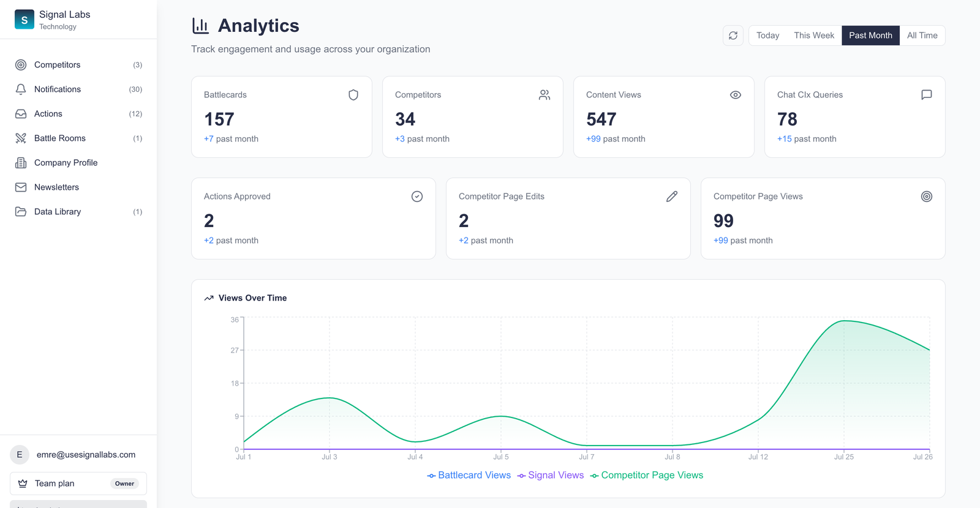Select the This Week time range
The image size is (980, 508).
pos(814,35)
